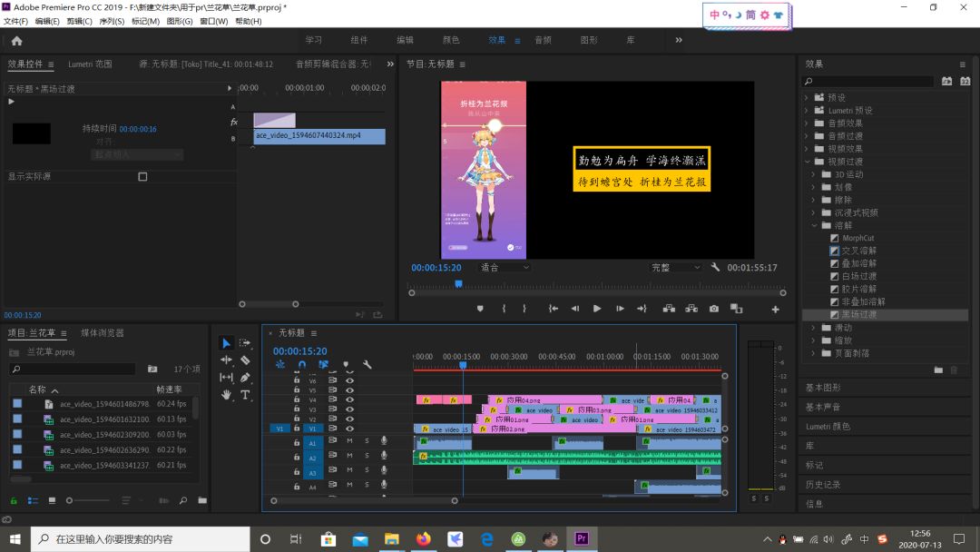Click the Export Frame camera icon
This screenshot has height=552, width=980.
coord(714,309)
